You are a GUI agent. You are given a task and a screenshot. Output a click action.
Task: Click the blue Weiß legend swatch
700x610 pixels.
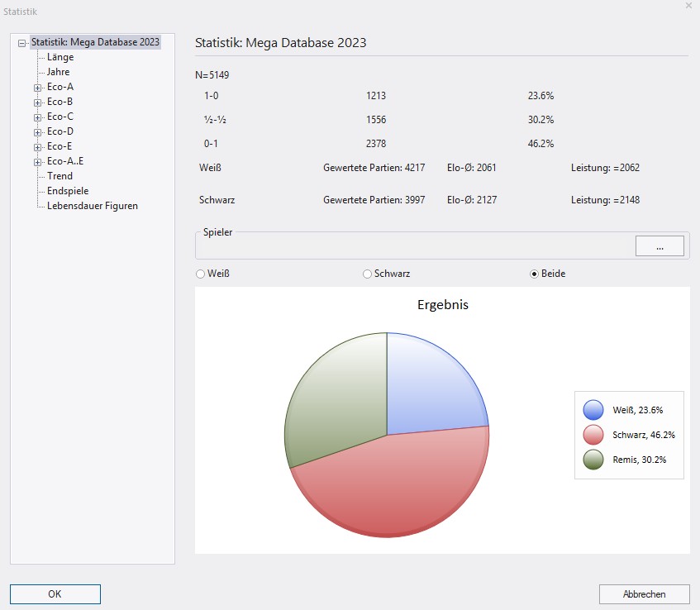[593, 410]
